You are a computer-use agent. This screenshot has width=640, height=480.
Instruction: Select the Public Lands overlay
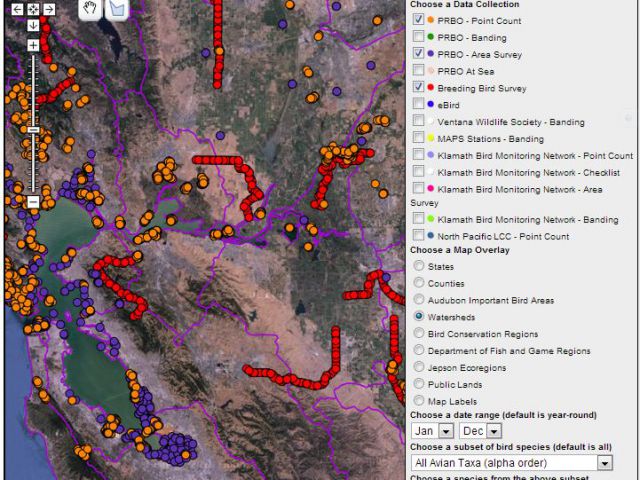coord(418,384)
